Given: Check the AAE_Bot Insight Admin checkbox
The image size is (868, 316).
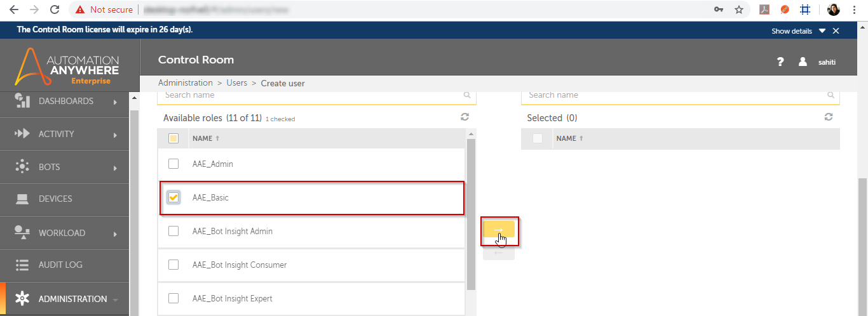Looking at the screenshot, I should (173, 231).
